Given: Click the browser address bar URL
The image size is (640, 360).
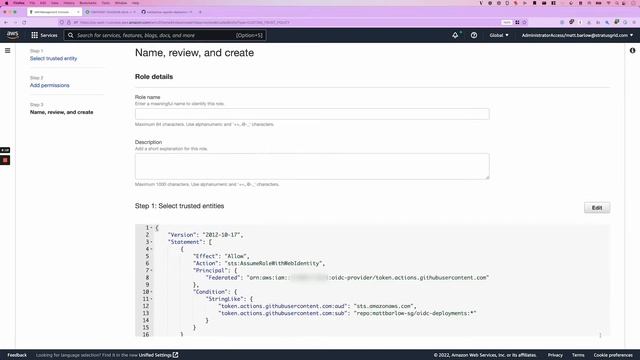Looking at the screenshot, I should pos(184,22).
